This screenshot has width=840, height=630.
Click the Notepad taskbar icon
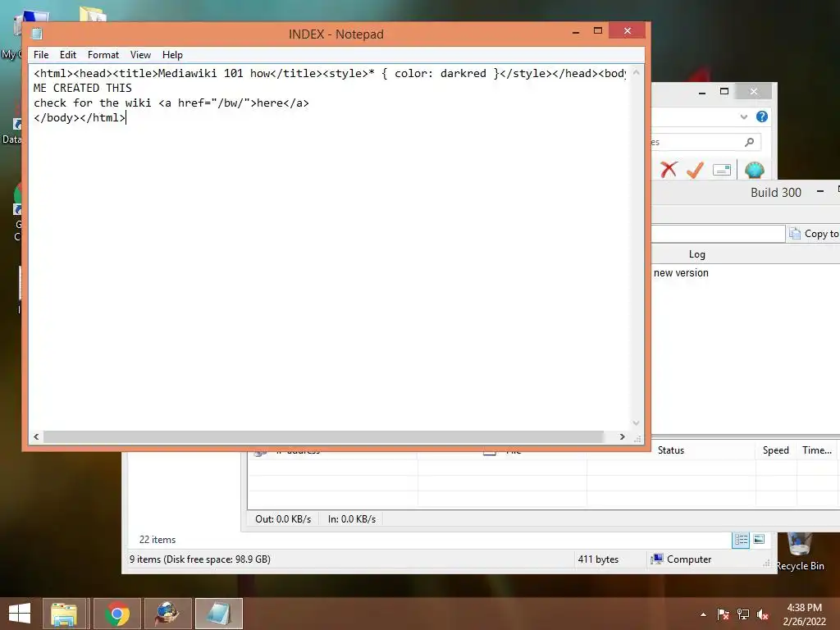coord(218,614)
